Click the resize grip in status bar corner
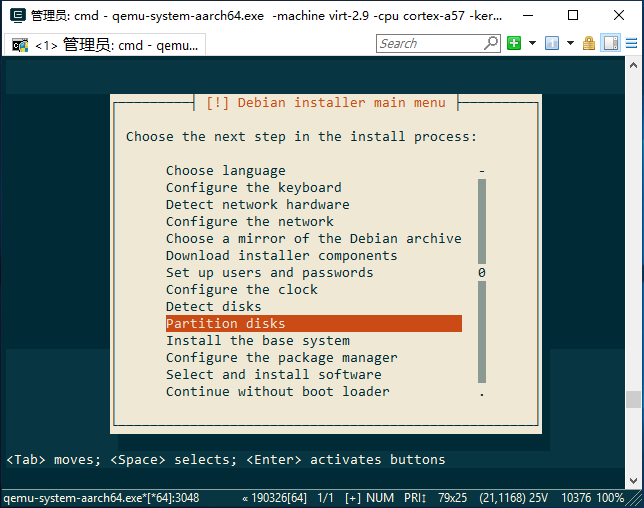Viewport: 644px width, 508px height. coord(635,499)
